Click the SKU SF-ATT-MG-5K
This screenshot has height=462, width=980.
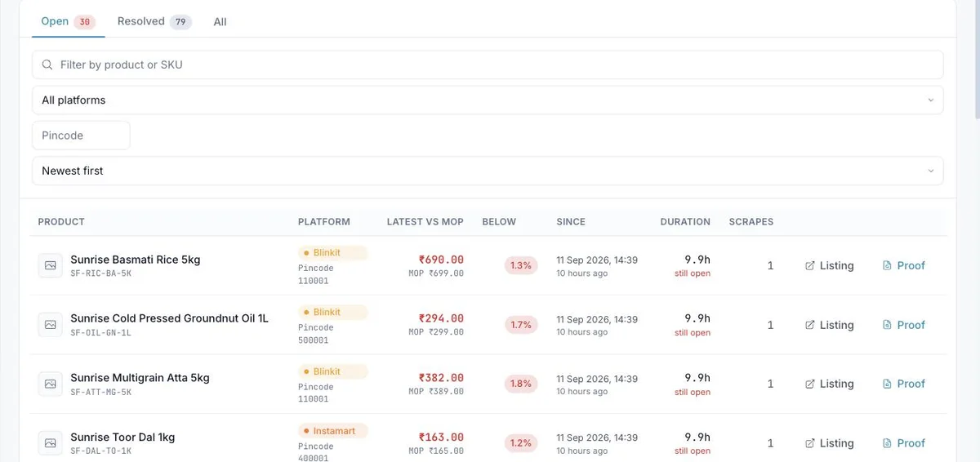(x=101, y=393)
